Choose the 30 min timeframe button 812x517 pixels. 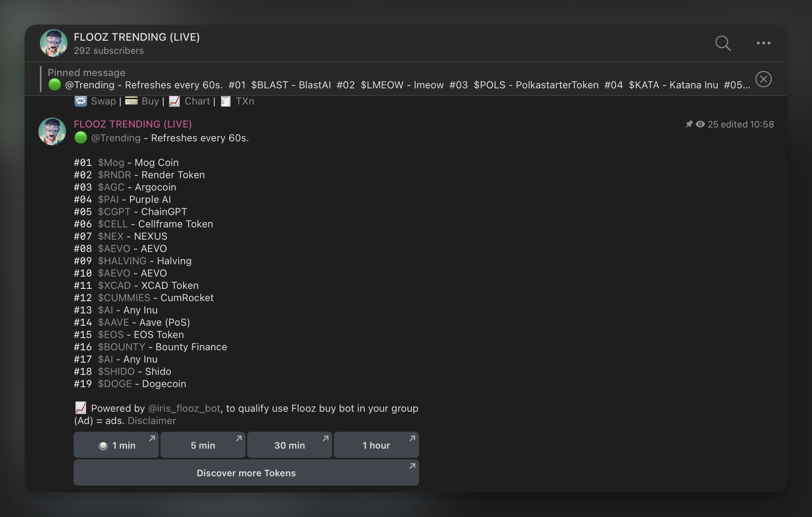[x=289, y=445]
